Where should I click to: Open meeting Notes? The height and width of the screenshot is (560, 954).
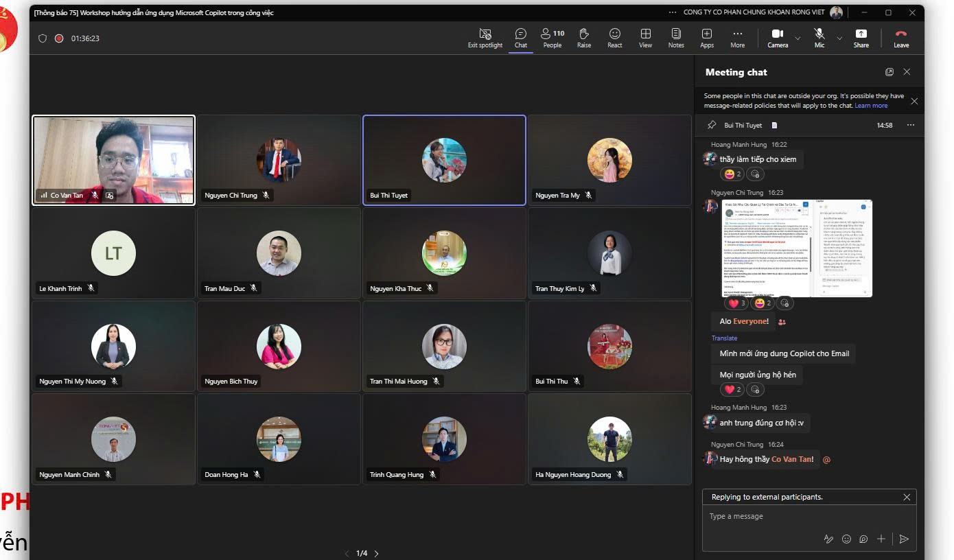point(676,38)
